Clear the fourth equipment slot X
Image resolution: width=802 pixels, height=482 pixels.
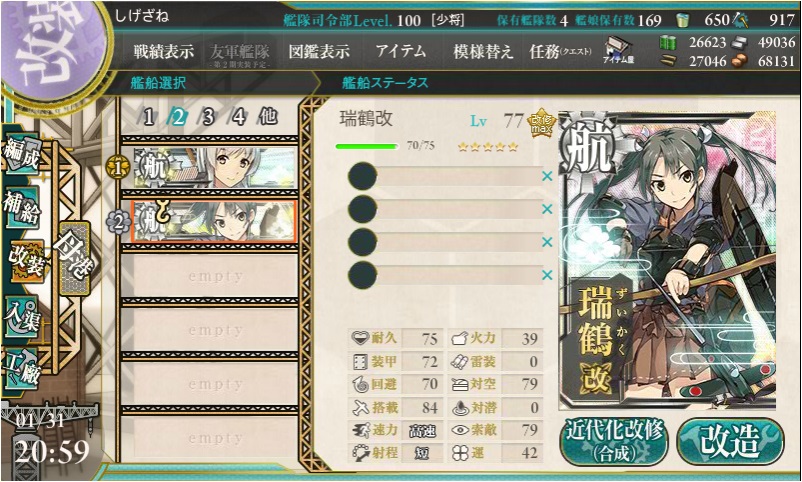tap(547, 275)
